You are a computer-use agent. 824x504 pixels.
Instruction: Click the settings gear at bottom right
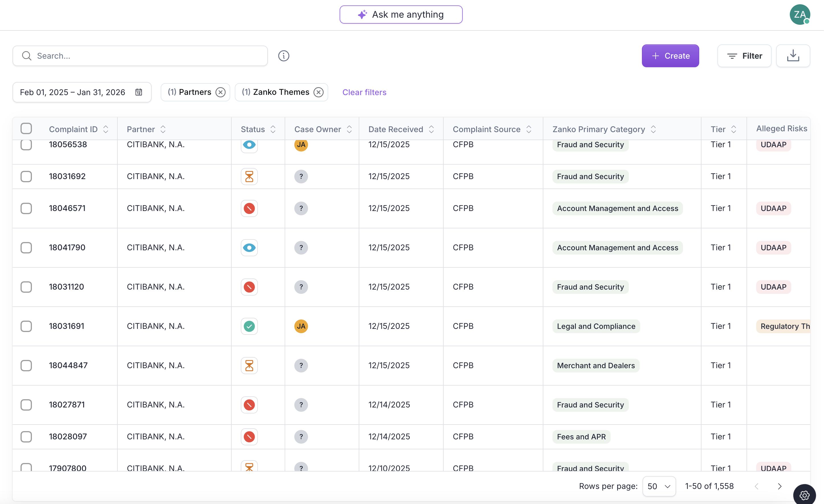pyautogui.click(x=805, y=495)
